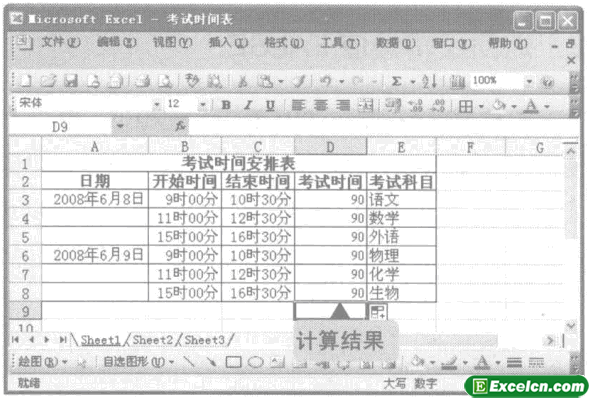Screen dimensions: 589x398
Task: Click the Dash Style icon in the drawing toolbar
Action: coord(536,363)
